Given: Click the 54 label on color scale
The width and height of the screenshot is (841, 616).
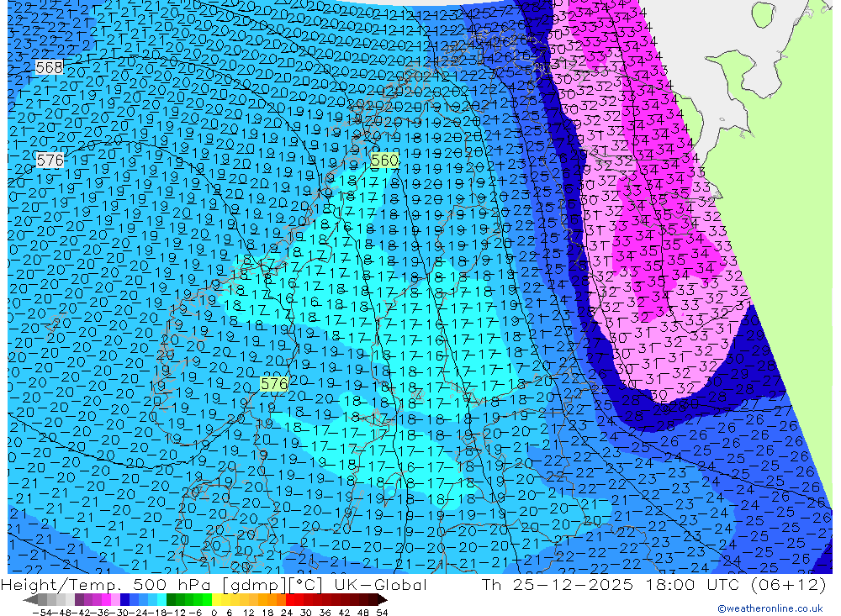Looking at the screenshot, I should point(382,613).
